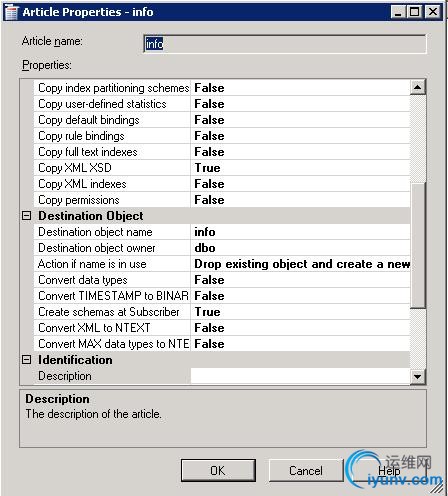The height and width of the screenshot is (496, 448).
Task: Maximize the Article Properties window
Action: pos(415,12)
